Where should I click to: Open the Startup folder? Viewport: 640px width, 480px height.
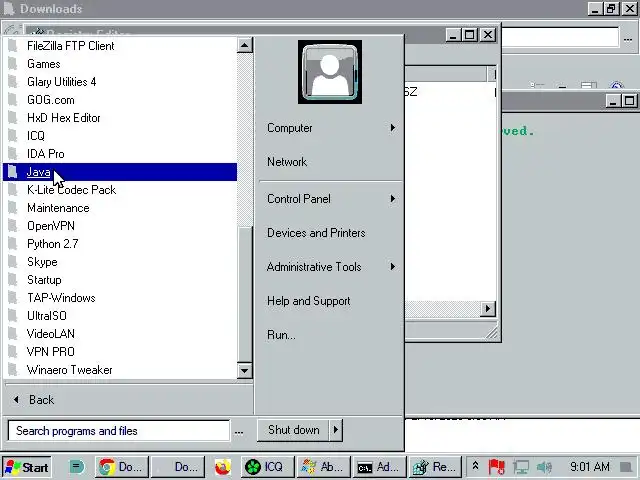[x=120, y=280]
